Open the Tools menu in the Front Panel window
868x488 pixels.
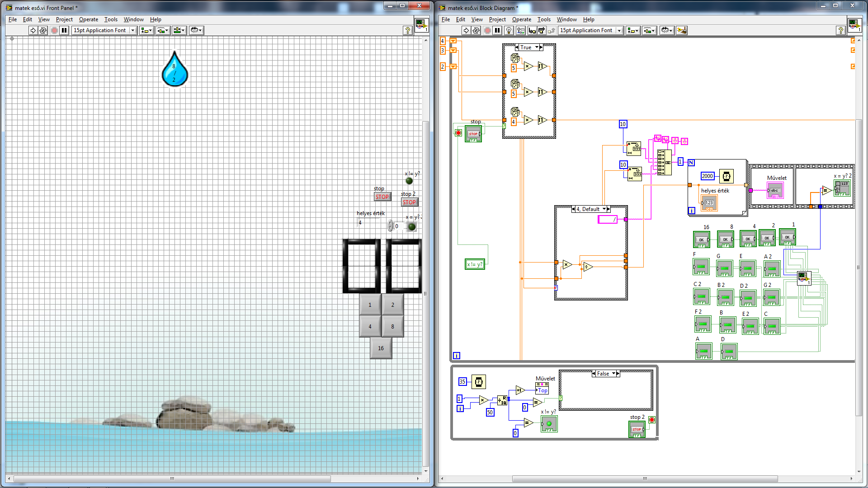pos(111,19)
